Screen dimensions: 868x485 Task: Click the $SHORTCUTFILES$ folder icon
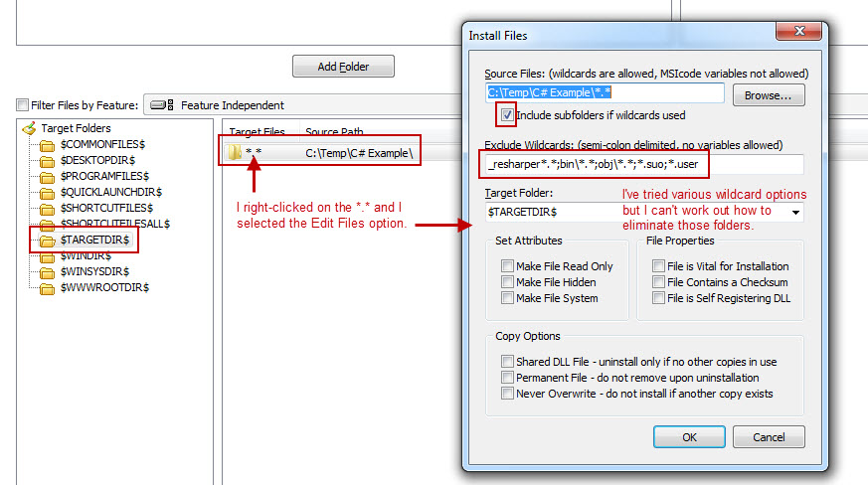pyautogui.click(x=47, y=209)
